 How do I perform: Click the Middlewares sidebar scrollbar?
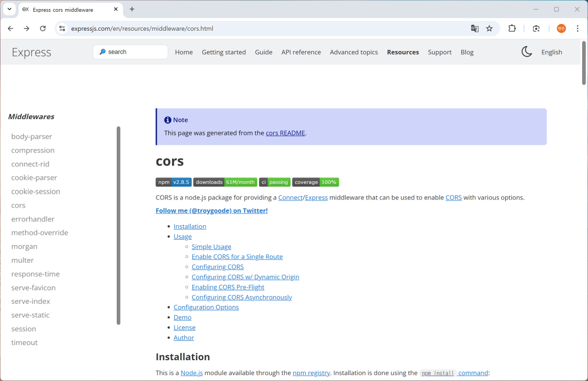pyautogui.click(x=119, y=226)
